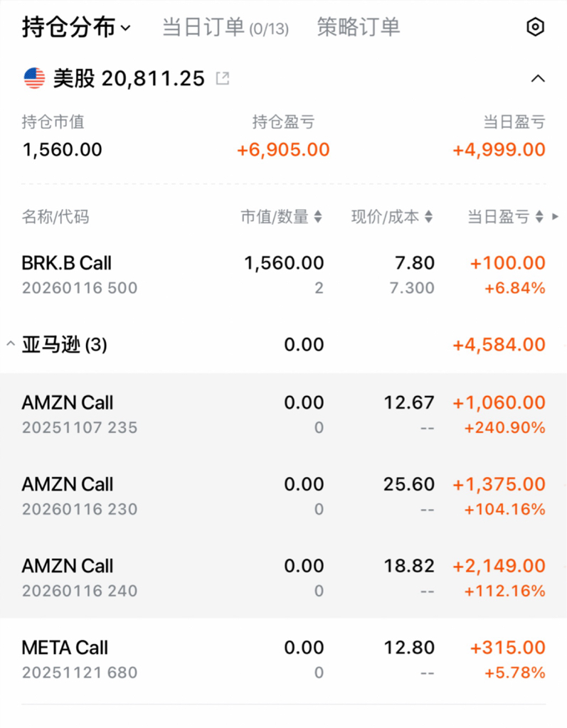
Task: Open the hexagon settings icon
Action: pyautogui.click(x=536, y=27)
